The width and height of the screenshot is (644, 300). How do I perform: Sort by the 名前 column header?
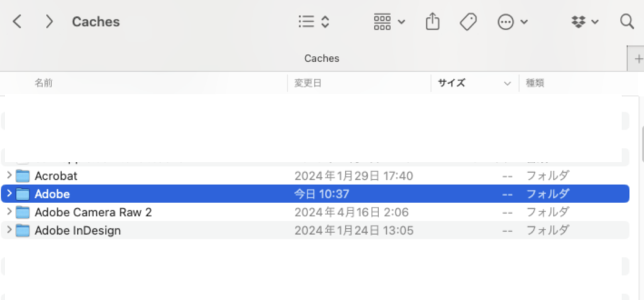coord(43,83)
